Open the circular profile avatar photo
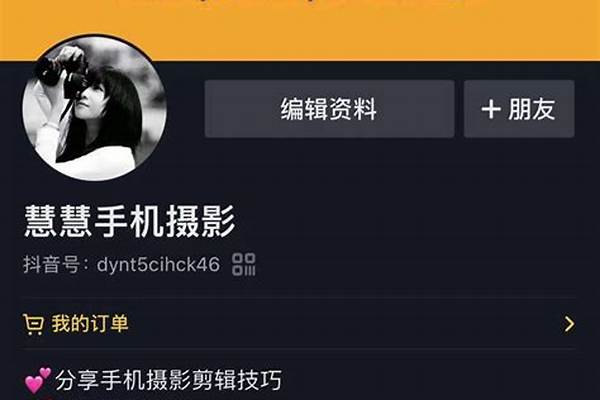This screenshot has width=600, height=400. [95, 108]
